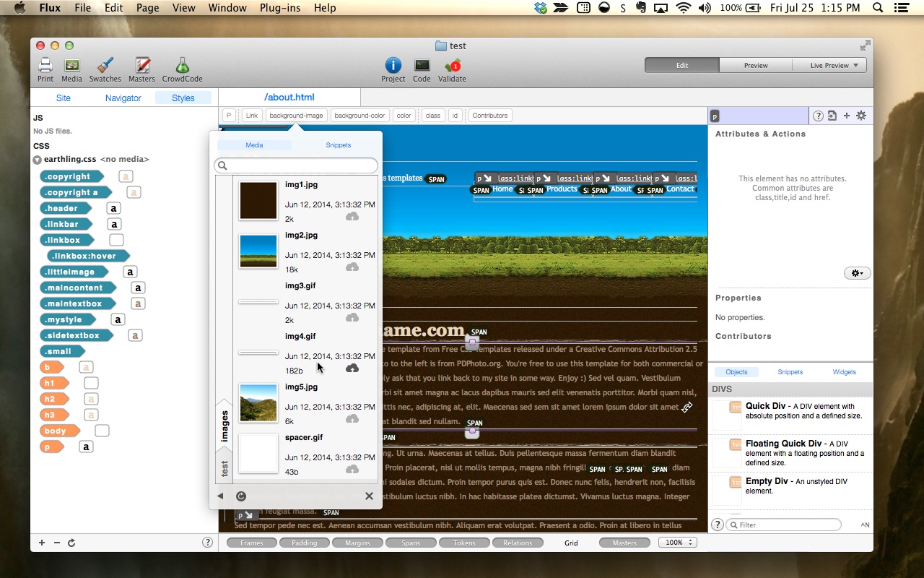
Task: Click the cloud upload icon for spacer.gif
Action: 352,470
